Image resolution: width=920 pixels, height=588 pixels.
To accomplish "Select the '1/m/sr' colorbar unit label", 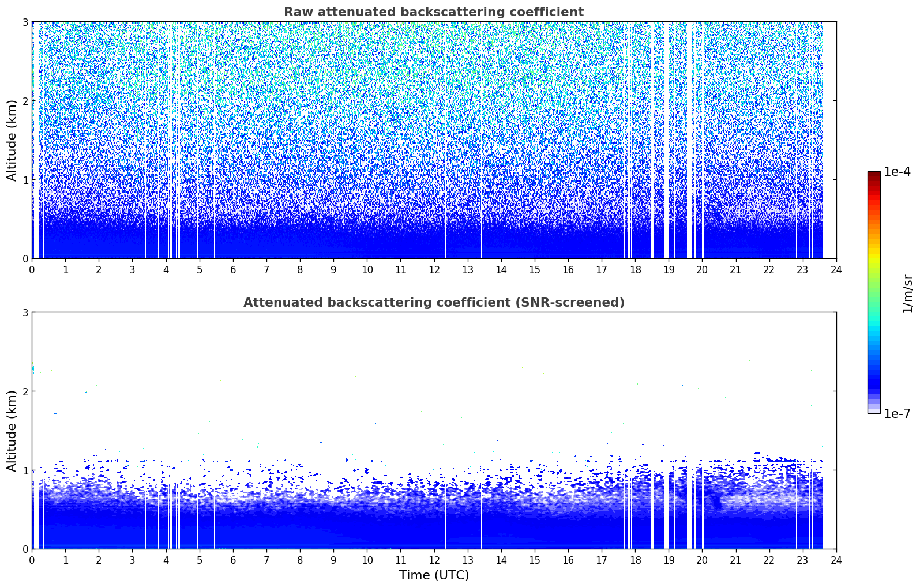I will pos(908,293).
